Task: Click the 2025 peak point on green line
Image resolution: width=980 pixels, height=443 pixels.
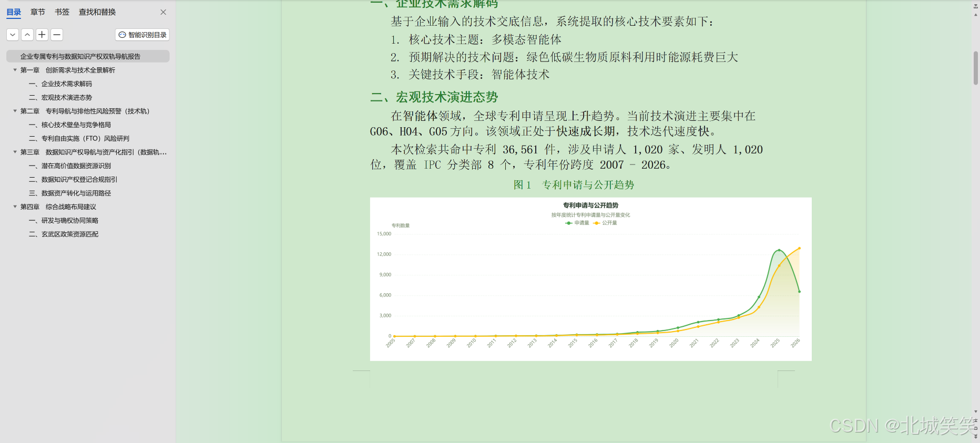Action: pos(779,250)
